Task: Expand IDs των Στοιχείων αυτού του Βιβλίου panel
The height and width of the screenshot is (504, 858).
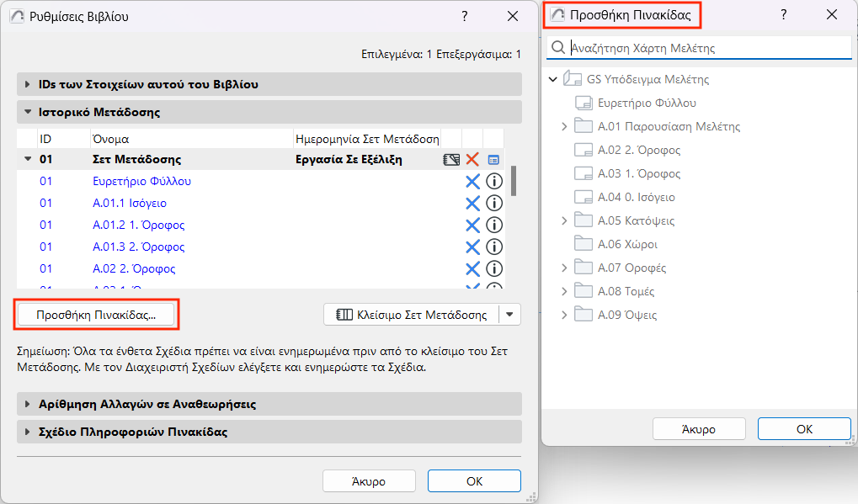Action: (28, 85)
